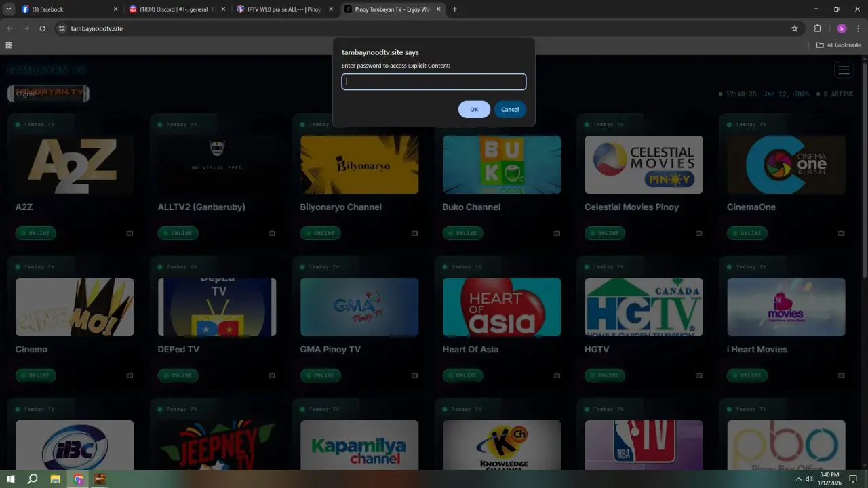
Task: Click the small icon on the A2Z card
Action: tap(130, 233)
